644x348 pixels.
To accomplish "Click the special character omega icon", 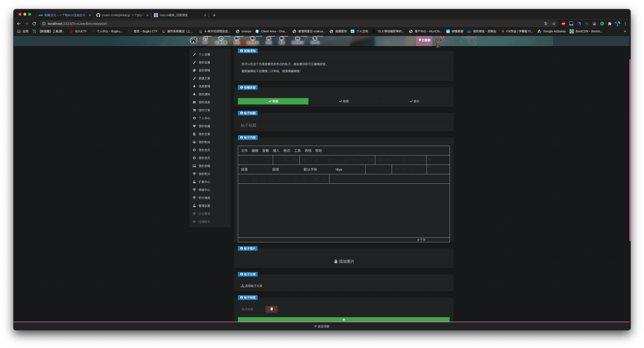I will pyautogui.click(x=271, y=179).
